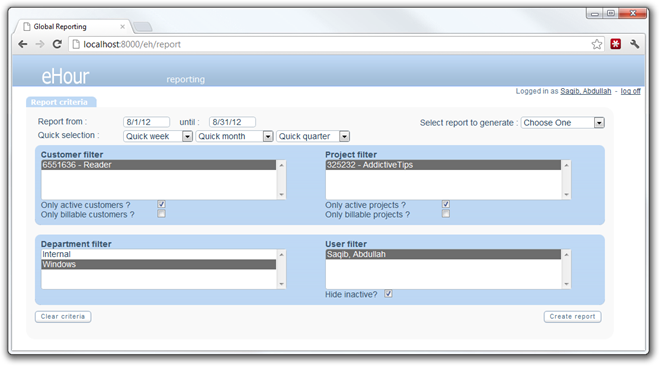
Task: Click Department filter scrollbar down arrow
Action: (282, 284)
